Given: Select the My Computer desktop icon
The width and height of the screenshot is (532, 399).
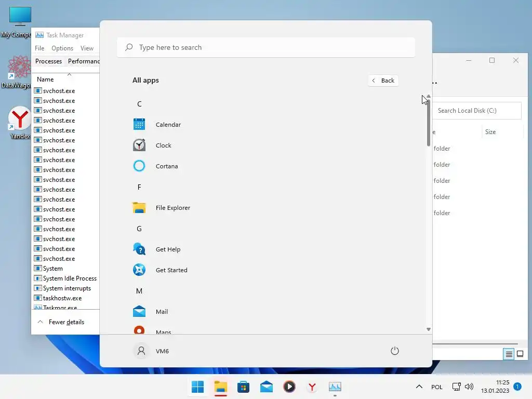Looking at the screenshot, I should [x=16, y=22].
